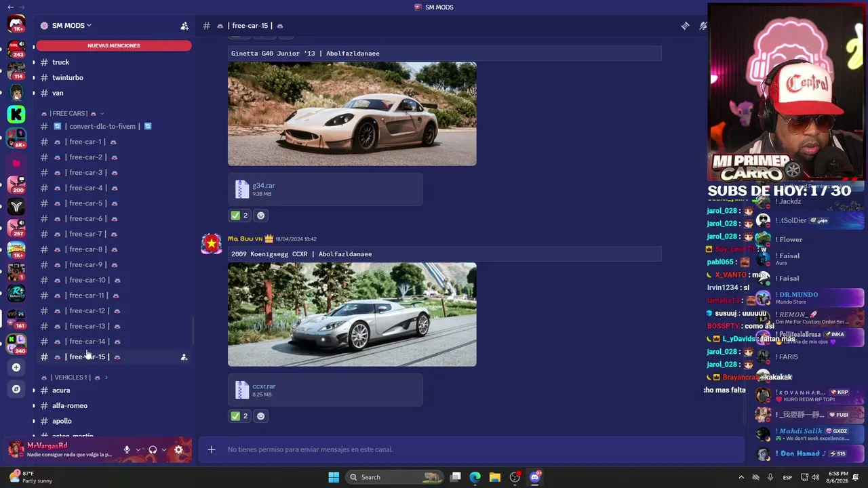Open the threads icon in the channel header
This screenshot has width=868, height=488.
[686, 26]
